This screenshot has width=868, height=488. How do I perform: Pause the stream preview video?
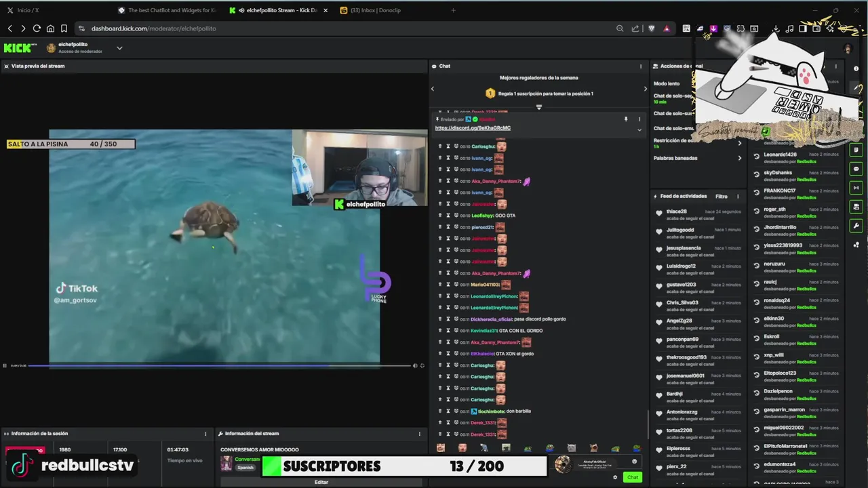[5, 365]
